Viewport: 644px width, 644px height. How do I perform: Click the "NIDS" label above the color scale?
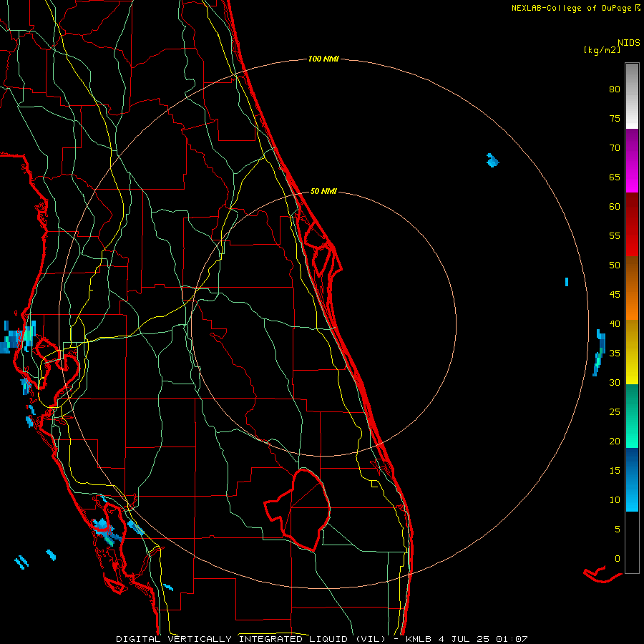click(629, 43)
